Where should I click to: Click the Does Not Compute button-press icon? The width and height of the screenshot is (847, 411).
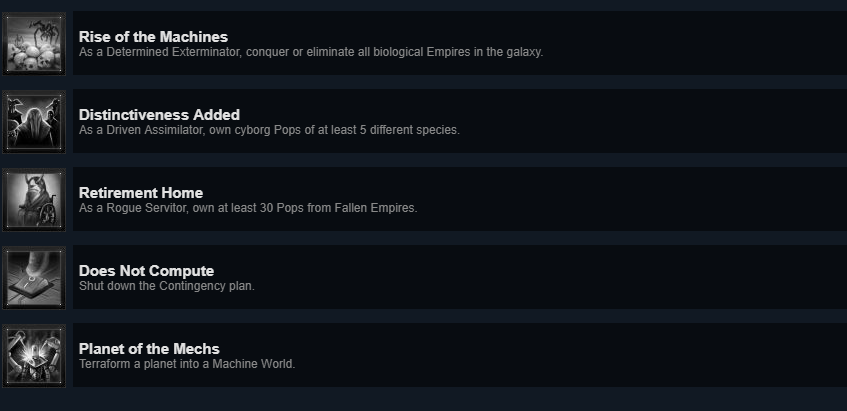coord(34,278)
